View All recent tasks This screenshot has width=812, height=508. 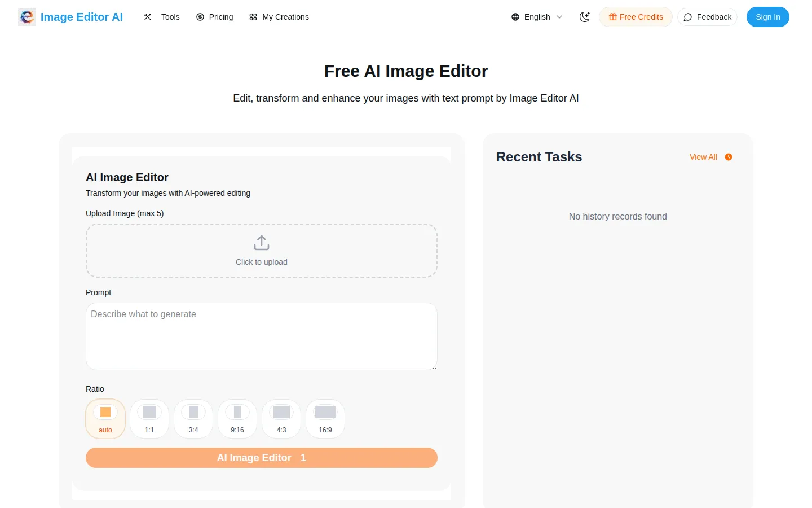pos(703,157)
